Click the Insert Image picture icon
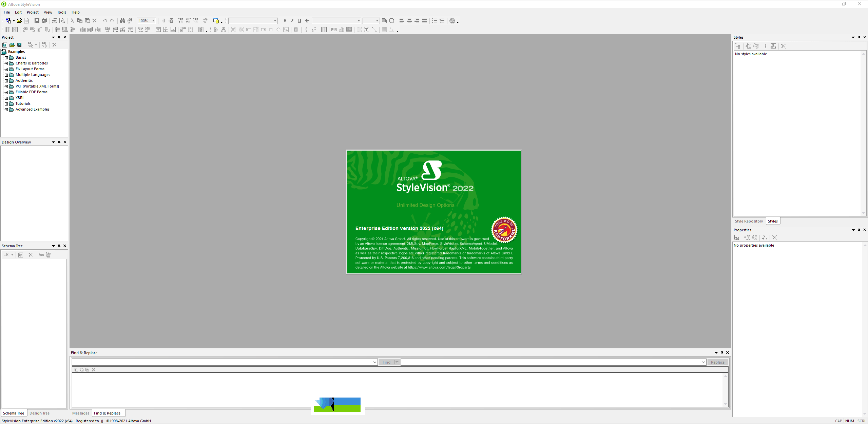 [349, 30]
